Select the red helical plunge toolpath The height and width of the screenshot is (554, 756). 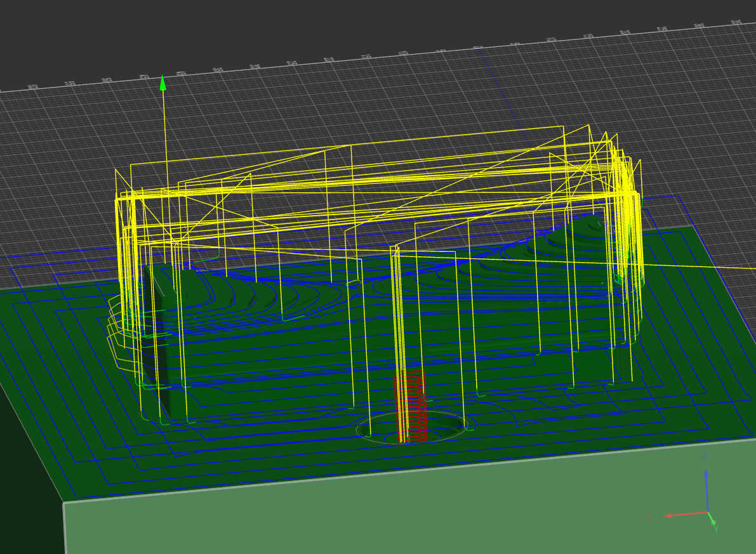click(411, 406)
